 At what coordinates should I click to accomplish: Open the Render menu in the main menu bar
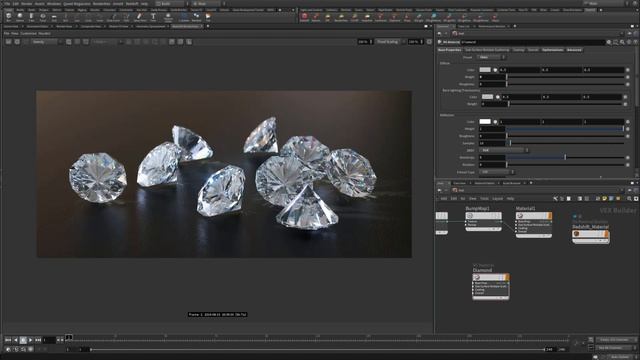click(x=27, y=3)
